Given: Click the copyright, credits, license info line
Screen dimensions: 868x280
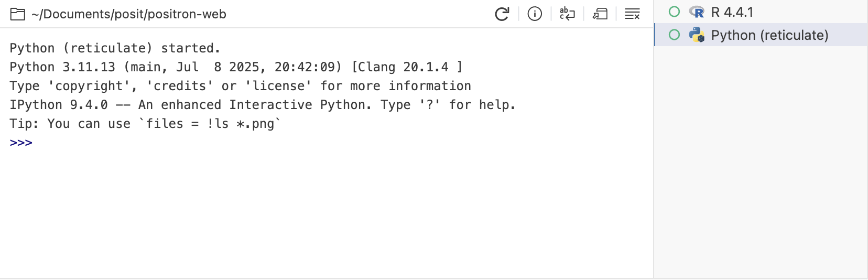Looking at the screenshot, I should [x=240, y=86].
